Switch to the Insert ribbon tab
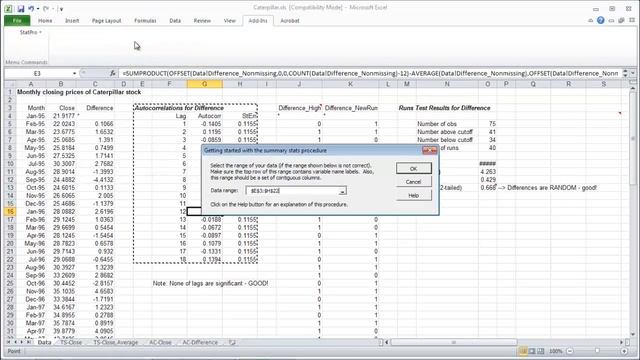Screen dimensions: 640x360 pos(72,20)
